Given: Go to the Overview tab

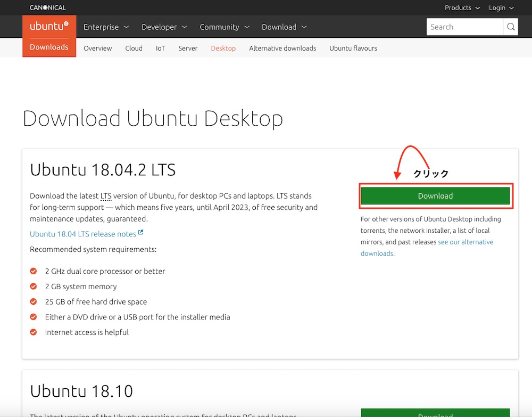Looking at the screenshot, I should [98, 48].
